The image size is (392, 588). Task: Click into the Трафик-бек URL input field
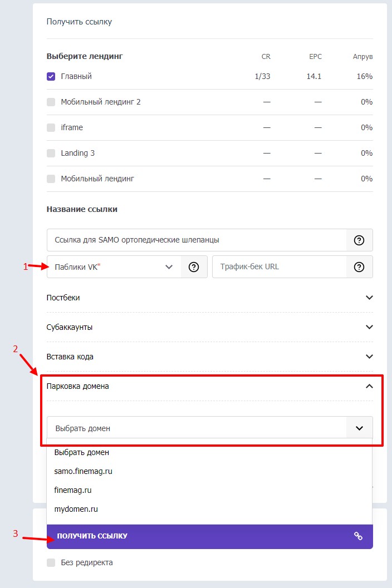[x=279, y=266]
